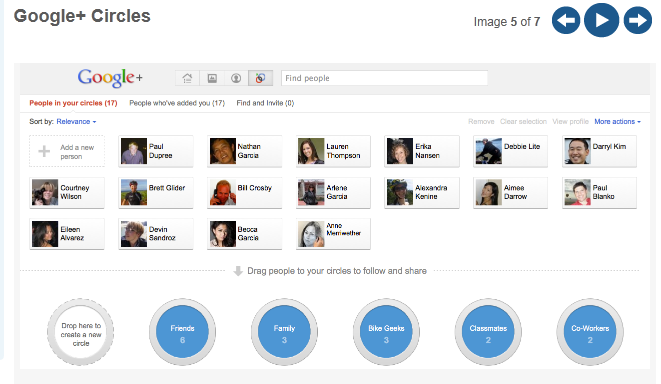Select Paul Blanko's photo thumbnail
The height and width of the screenshot is (384, 661).
point(578,192)
